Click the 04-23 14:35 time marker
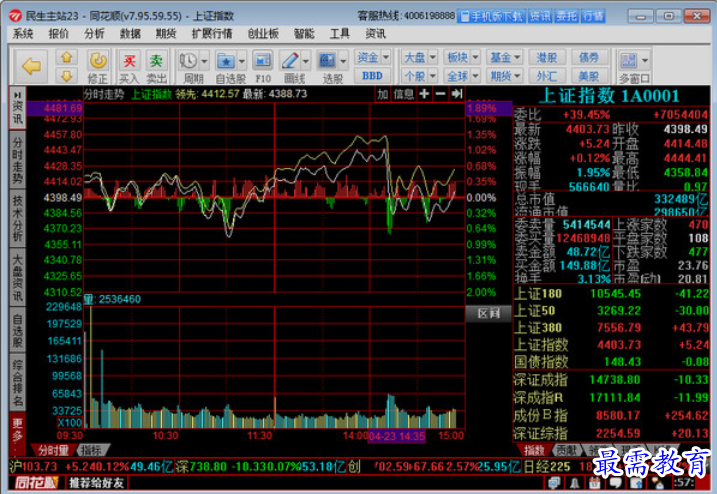717x494 pixels. (x=396, y=436)
